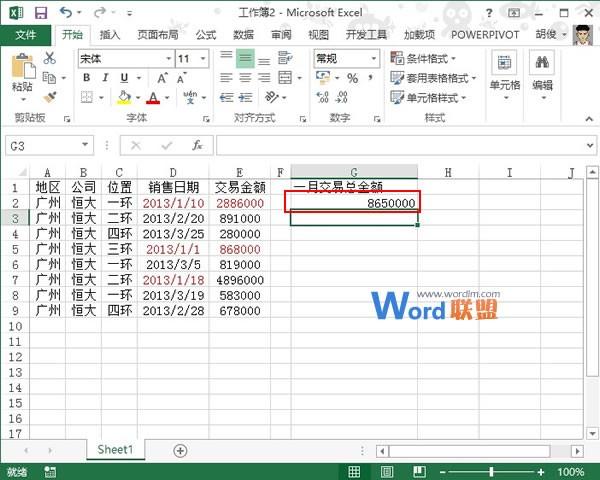Toggle middle vertical alignment
The height and width of the screenshot is (480, 600).
point(245,58)
